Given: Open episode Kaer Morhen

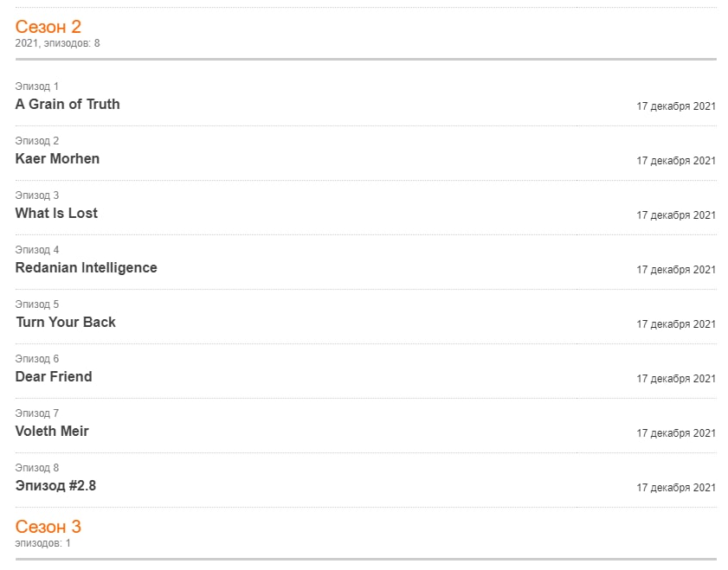Looking at the screenshot, I should pyautogui.click(x=57, y=158).
